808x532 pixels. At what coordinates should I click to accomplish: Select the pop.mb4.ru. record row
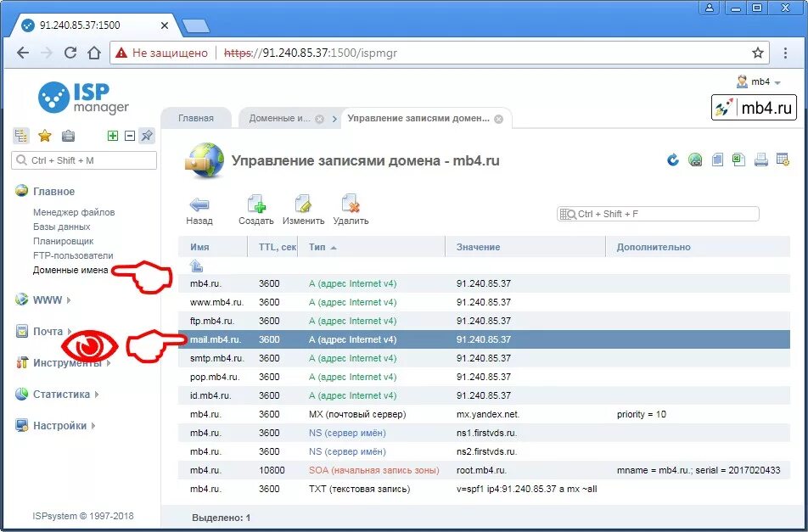(x=484, y=377)
